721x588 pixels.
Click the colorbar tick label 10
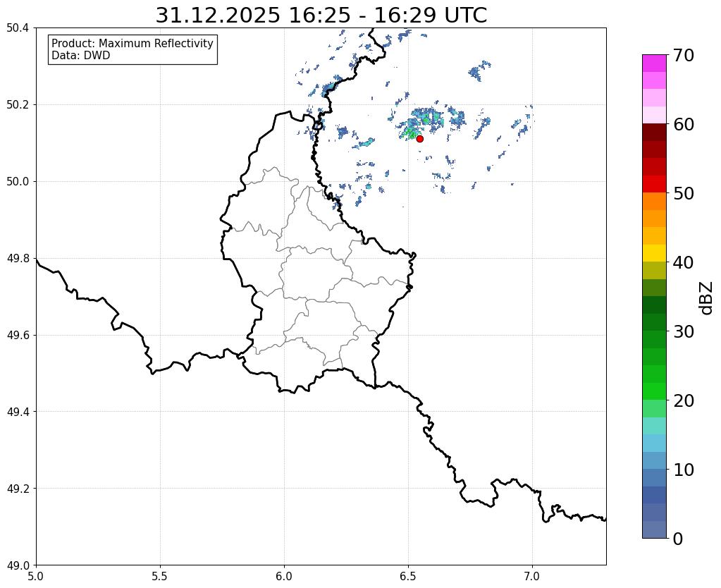tap(684, 470)
